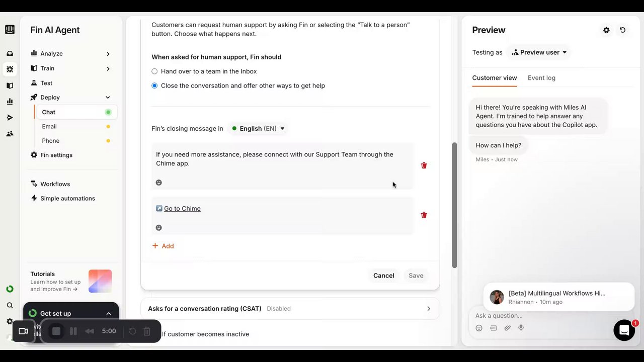Open the Inbox icon in left rail
This screenshot has height=362, width=644.
coord(10,53)
